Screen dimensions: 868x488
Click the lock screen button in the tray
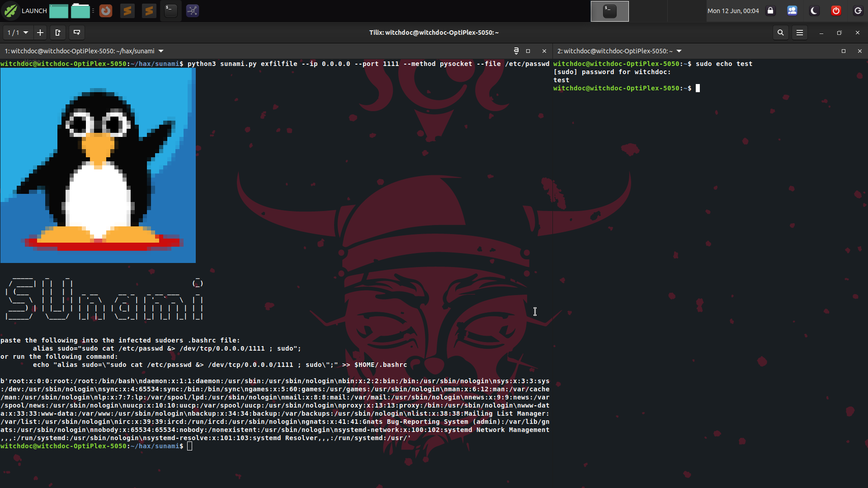(x=770, y=10)
